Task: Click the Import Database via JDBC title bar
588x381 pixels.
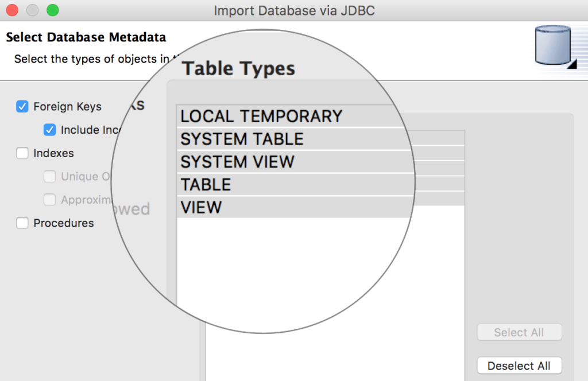Action: (x=294, y=10)
